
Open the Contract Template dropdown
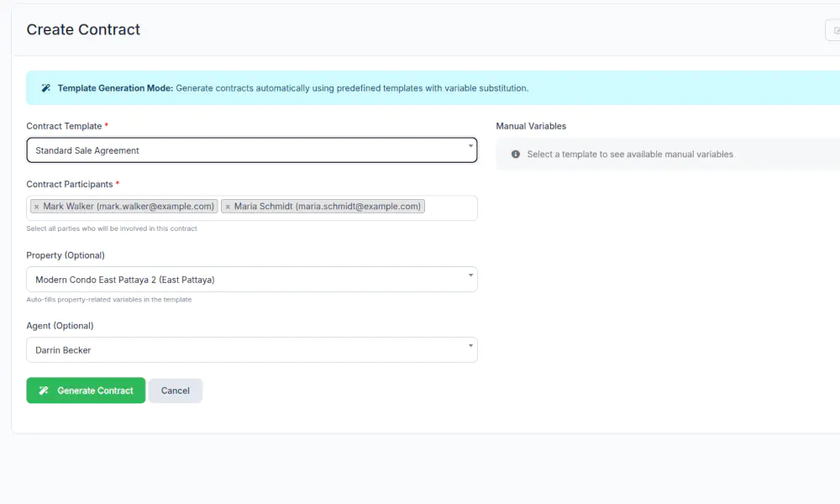[251, 150]
